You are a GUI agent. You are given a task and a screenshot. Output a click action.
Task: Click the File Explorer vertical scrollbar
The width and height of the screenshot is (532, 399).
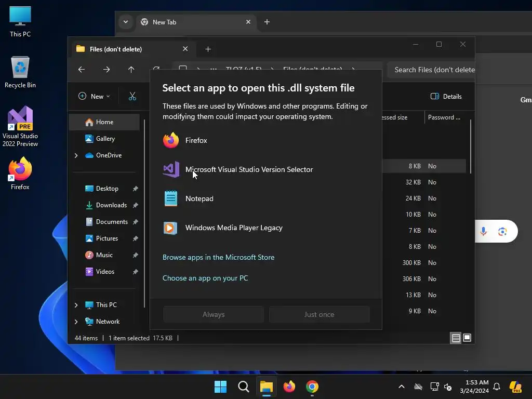471,146
